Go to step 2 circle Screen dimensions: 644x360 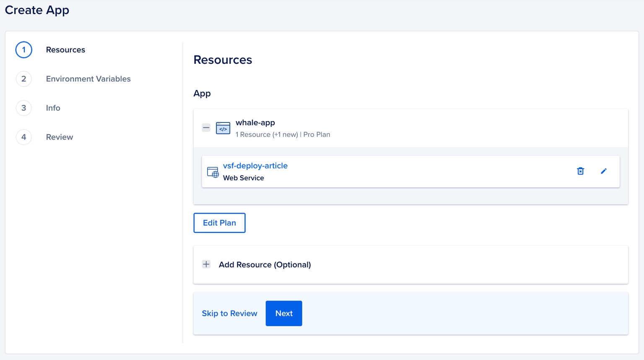click(24, 79)
